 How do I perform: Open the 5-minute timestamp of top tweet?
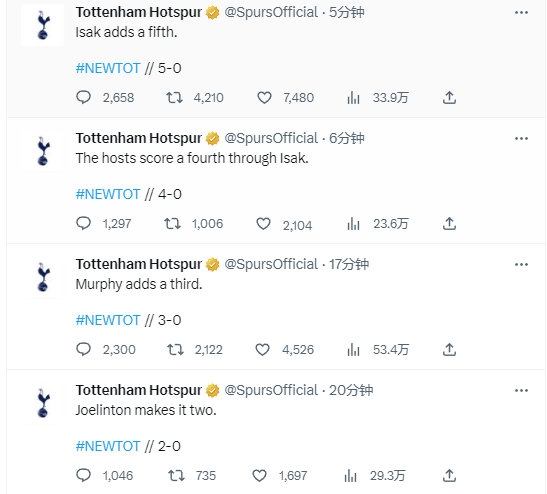(x=347, y=13)
